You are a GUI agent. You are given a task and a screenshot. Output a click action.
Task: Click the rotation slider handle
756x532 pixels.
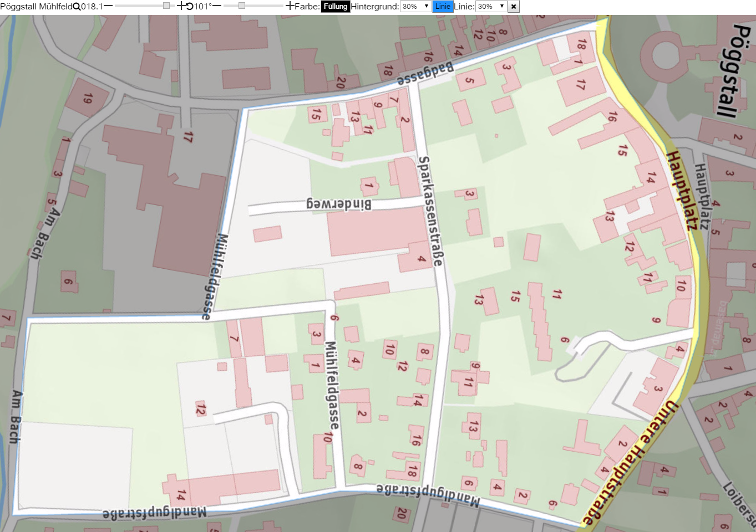pos(241,6)
